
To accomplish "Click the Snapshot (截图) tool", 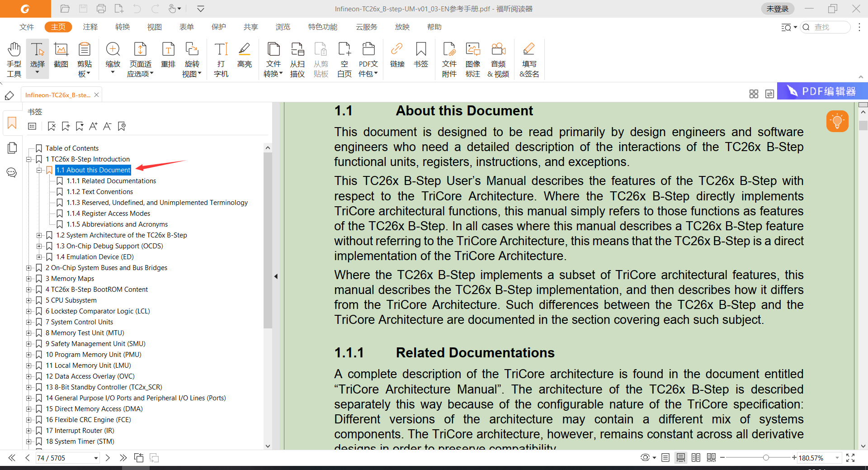I will (x=61, y=55).
